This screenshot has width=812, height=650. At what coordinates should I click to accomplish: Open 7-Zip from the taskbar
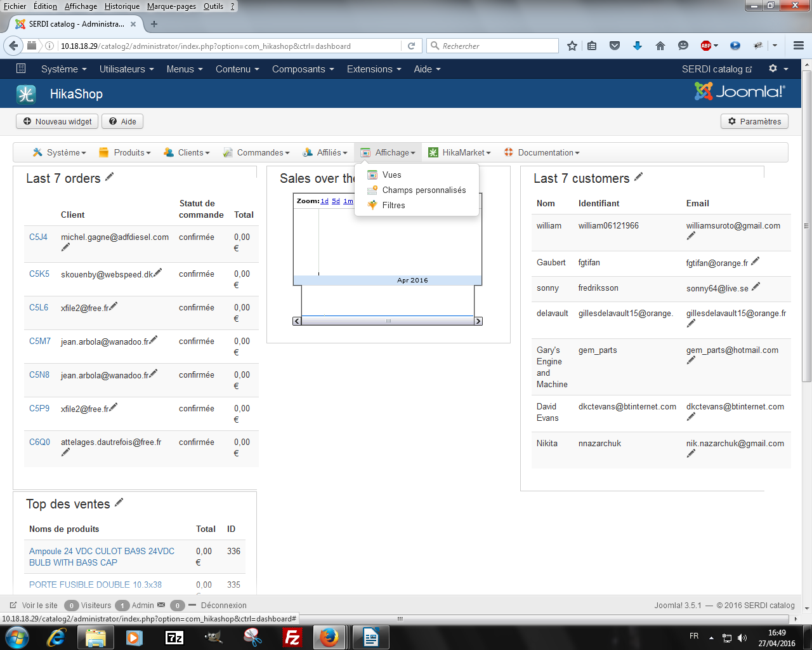(x=174, y=637)
